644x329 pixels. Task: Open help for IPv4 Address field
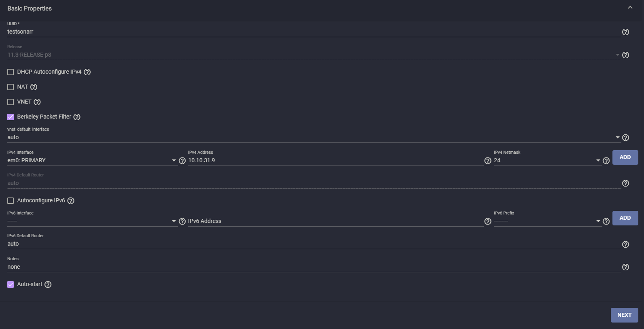pyautogui.click(x=488, y=161)
